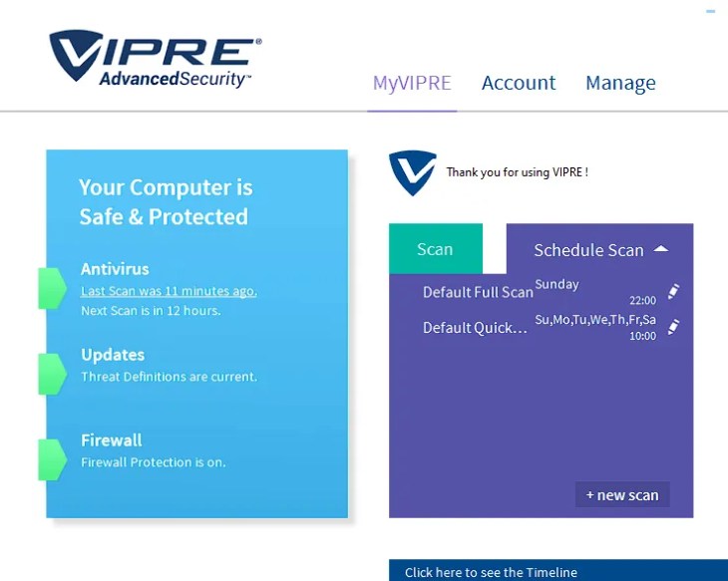This screenshot has width=728, height=581.
Task: Open the Account tab
Action: tap(519, 83)
